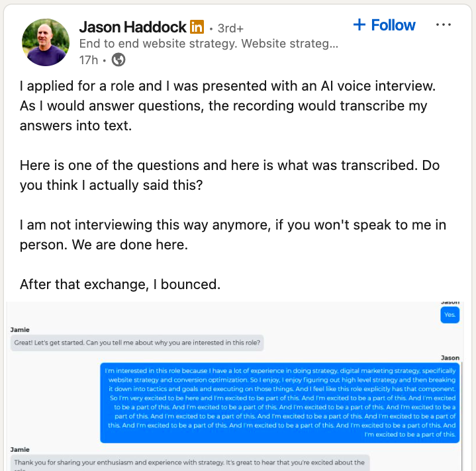Click the Jamie label above the first question
This screenshot has height=471, width=476.
coord(20,329)
